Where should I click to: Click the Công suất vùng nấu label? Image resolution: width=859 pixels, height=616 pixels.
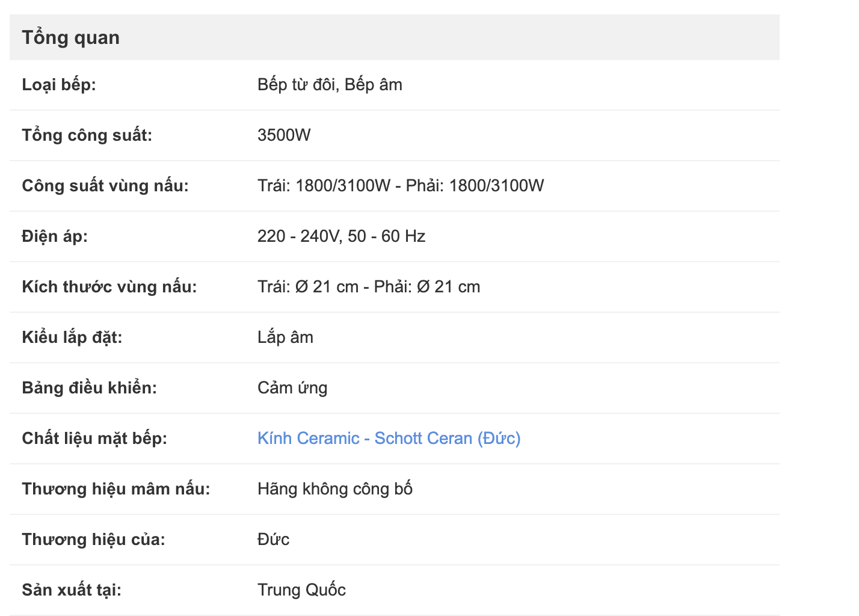coord(105,186)
